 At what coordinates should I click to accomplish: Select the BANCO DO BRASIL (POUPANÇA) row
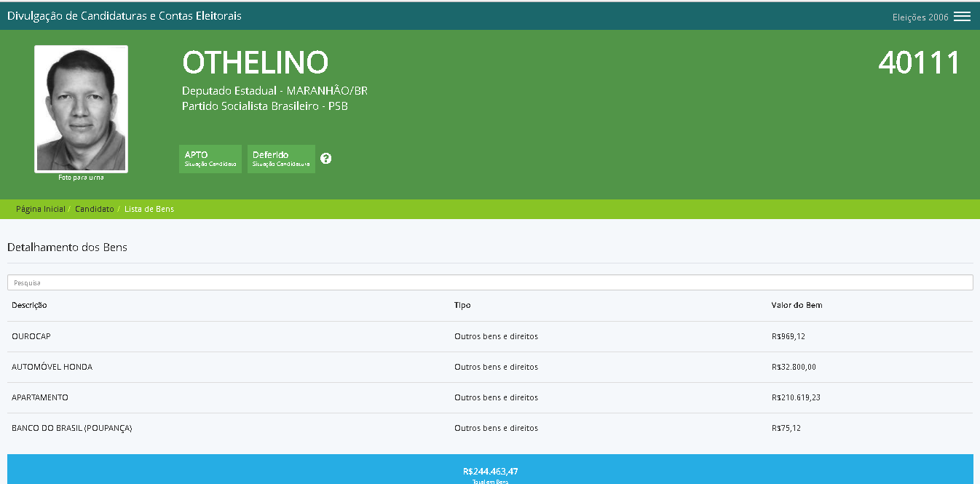[71, 428]
